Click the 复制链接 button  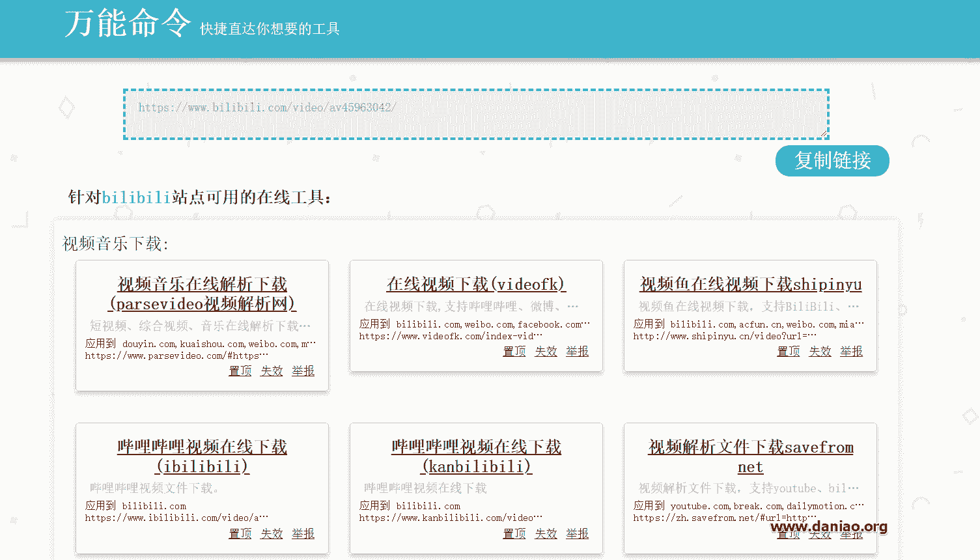(832, 161)
